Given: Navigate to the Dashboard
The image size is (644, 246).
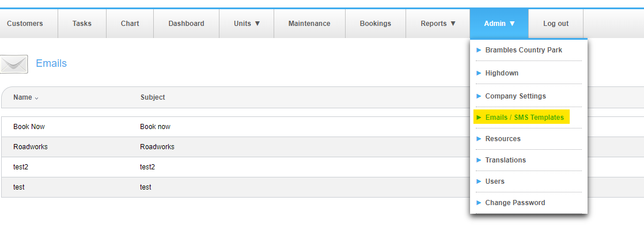Looking at the screenshot, I should [x=186, y=24].
